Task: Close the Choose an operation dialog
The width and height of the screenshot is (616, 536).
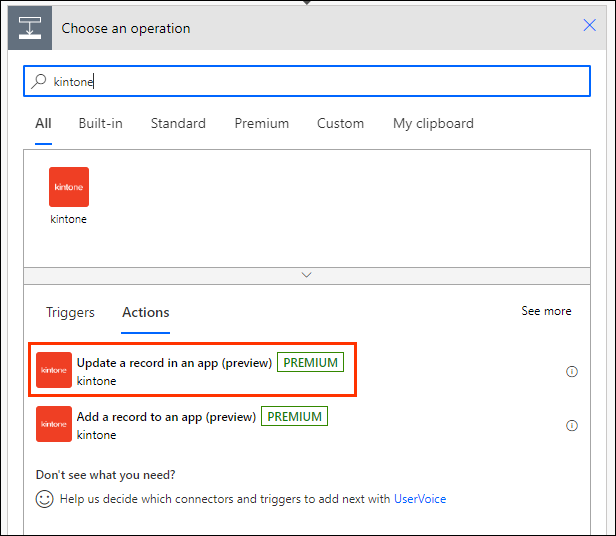Action: click(x=589, y=26)
